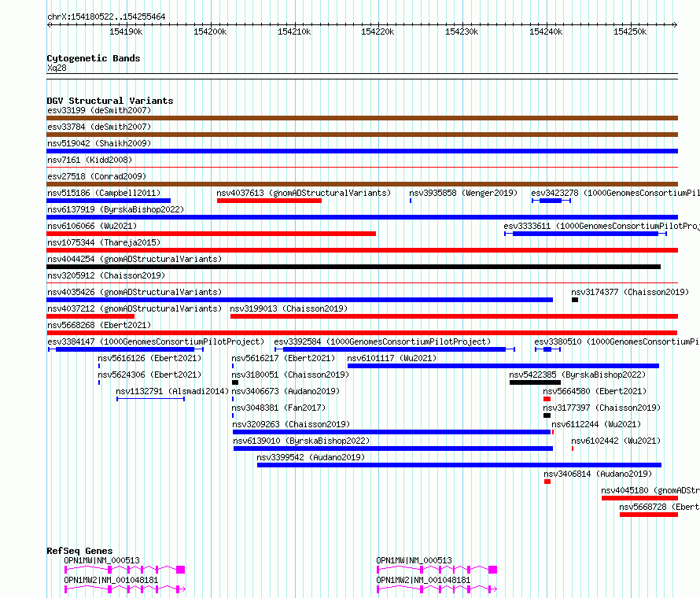Viewport: 700px width, 598px height.
Task: Click the blue nsv3209263 (Chaisson2019) bar
Action: click(392, 432)
